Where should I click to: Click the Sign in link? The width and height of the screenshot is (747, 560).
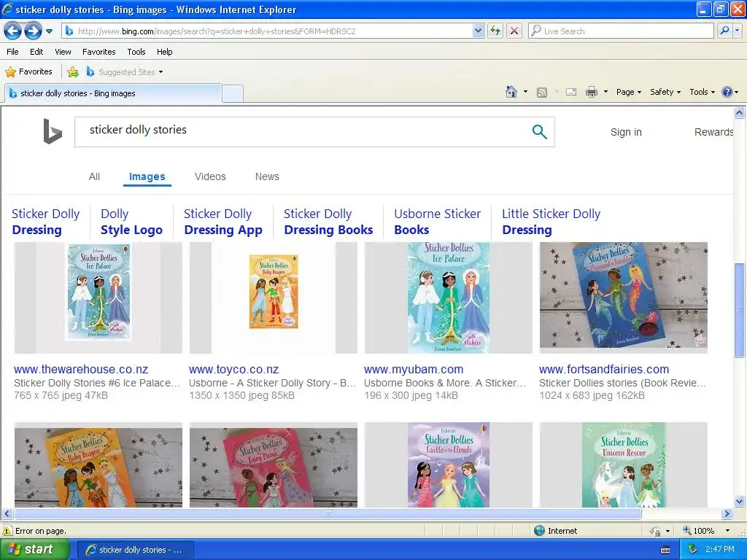coord(626,132)
